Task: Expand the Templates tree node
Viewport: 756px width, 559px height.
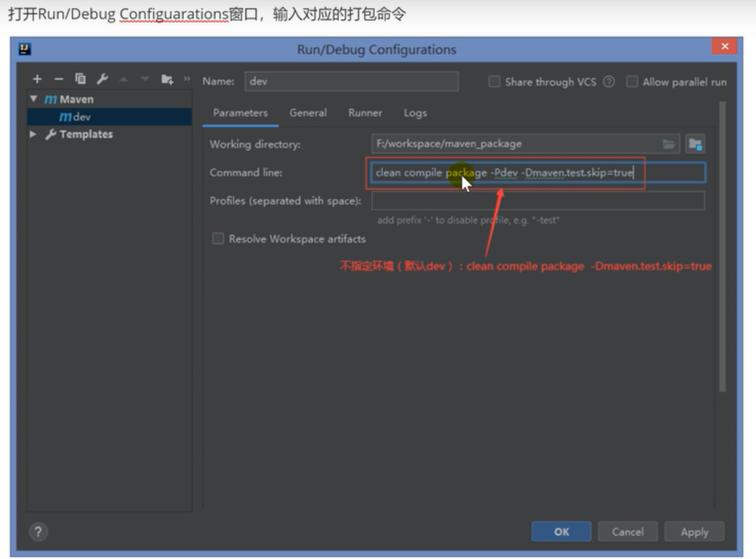Action: pos(33,134)
